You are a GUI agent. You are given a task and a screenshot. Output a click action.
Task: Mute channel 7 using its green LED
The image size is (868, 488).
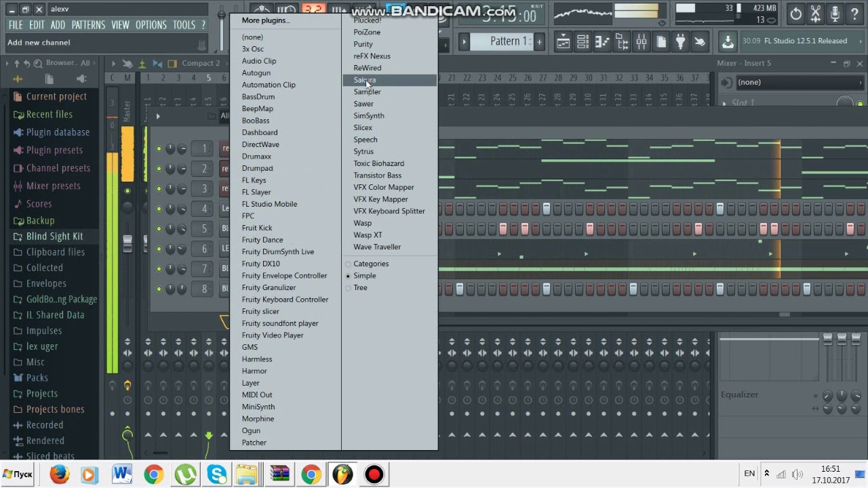159,268
